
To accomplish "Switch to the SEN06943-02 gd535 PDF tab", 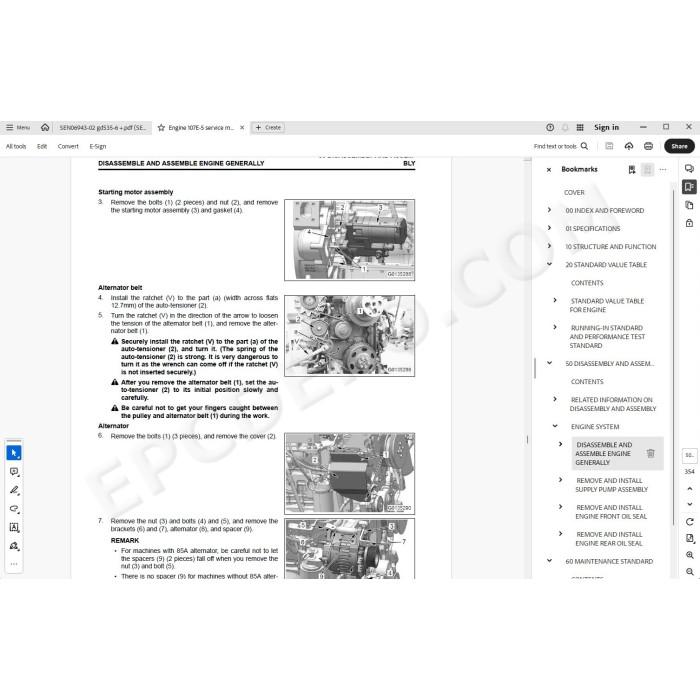I will (x=103, y=128).
